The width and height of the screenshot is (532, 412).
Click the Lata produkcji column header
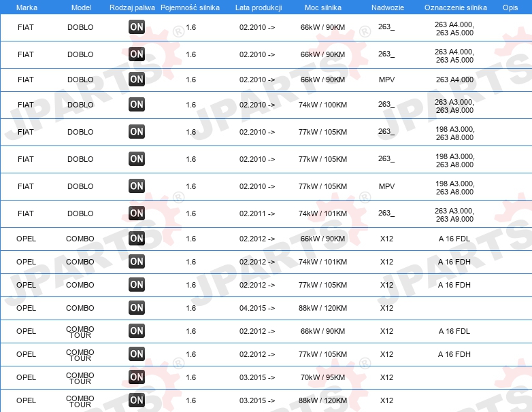click(x=259, y=7)
